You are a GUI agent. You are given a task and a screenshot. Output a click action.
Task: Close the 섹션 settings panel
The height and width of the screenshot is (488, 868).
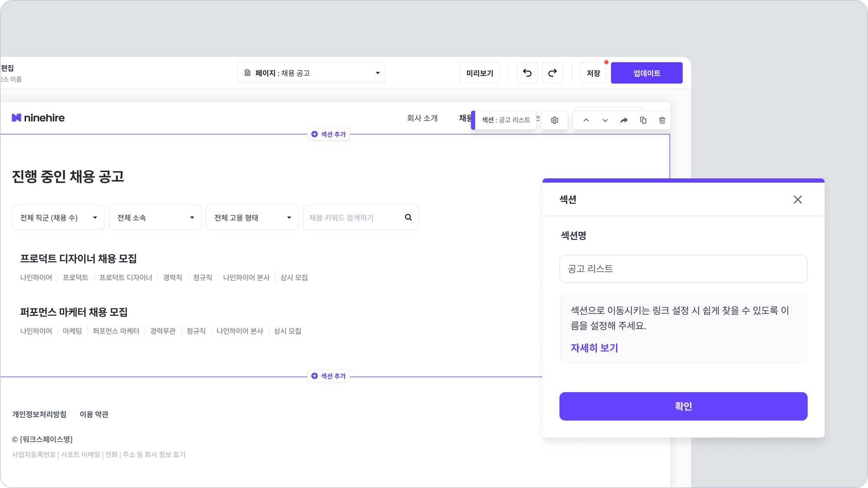tap(797, 200)
